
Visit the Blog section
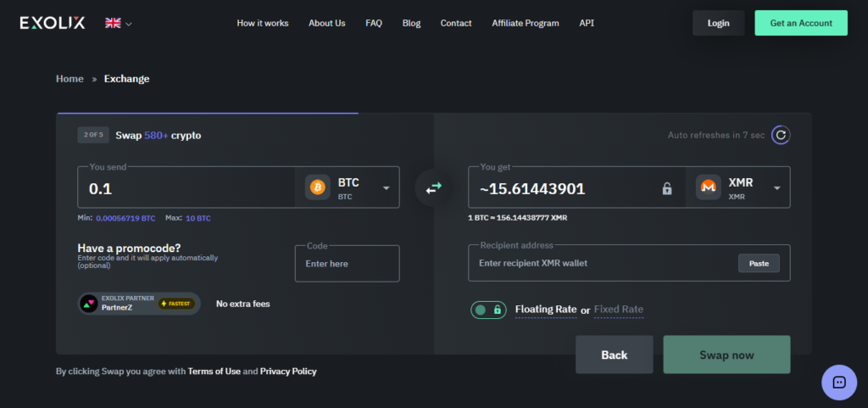coord(411,23)
